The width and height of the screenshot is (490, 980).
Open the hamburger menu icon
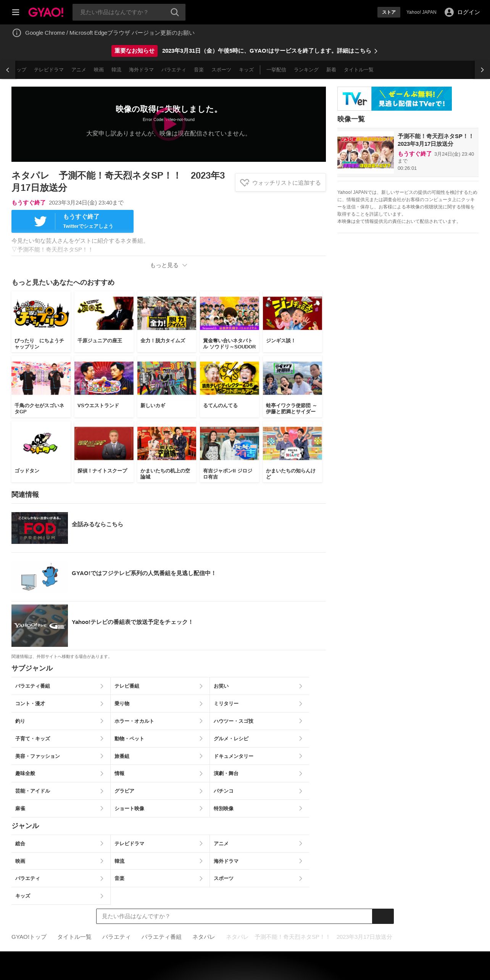(x=16, y=12)
